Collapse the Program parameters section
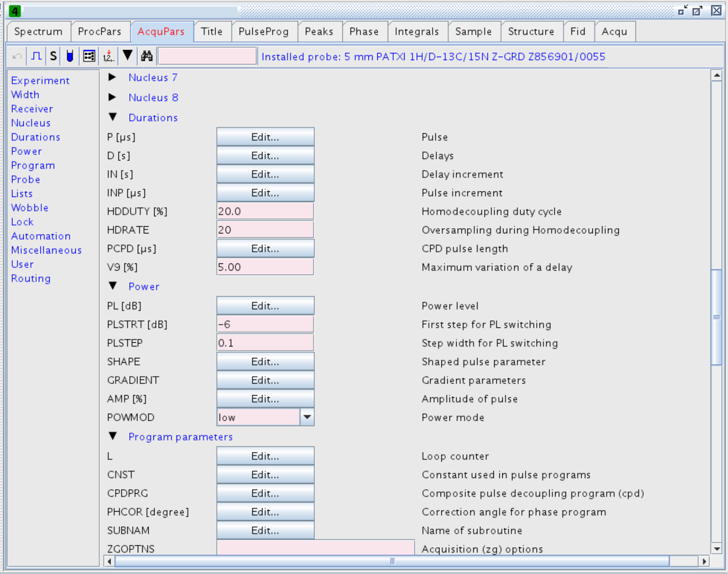Viewport: 728px width, 574px height. [x=112, y=437]
